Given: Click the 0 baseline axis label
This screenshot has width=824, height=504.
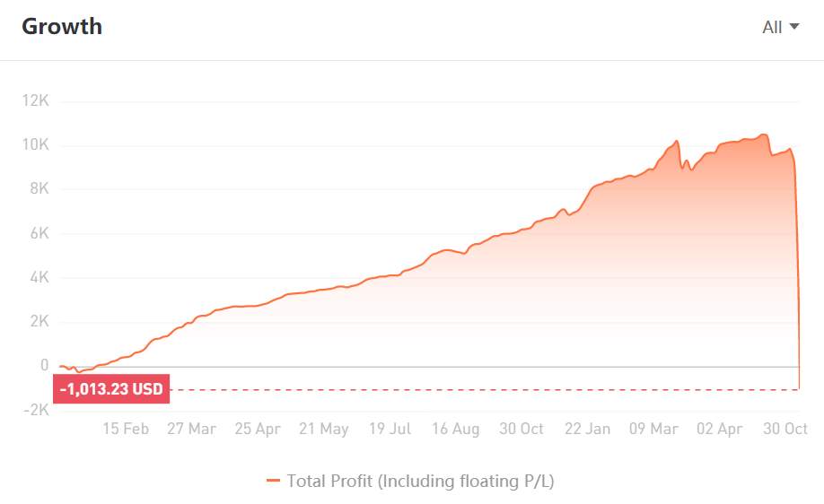Looking at the screenshot, I should click(45, 365).
